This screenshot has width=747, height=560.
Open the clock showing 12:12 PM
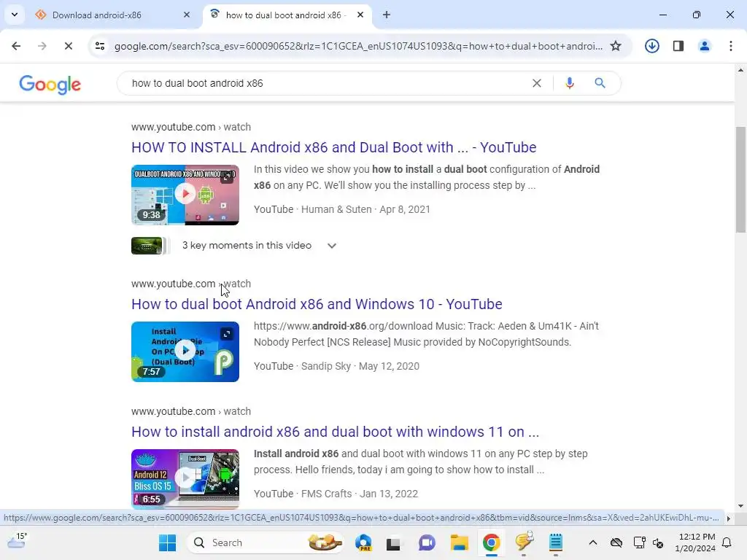695,542
